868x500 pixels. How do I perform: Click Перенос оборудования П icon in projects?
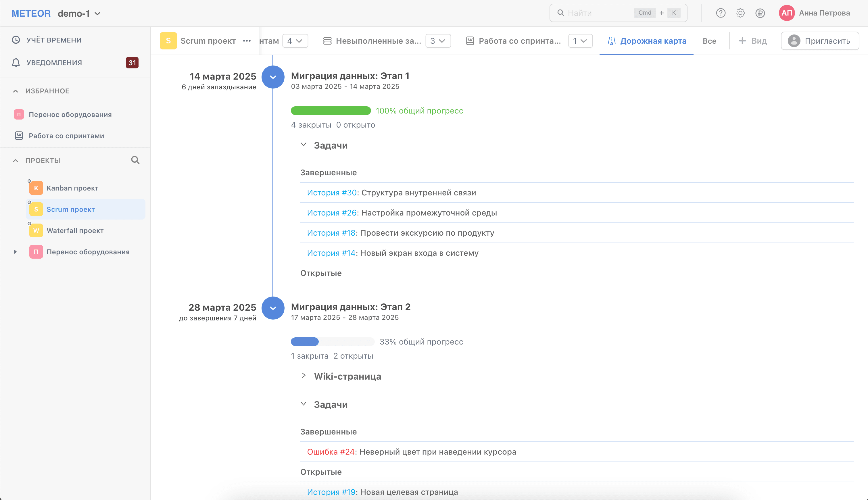[36, 252]
